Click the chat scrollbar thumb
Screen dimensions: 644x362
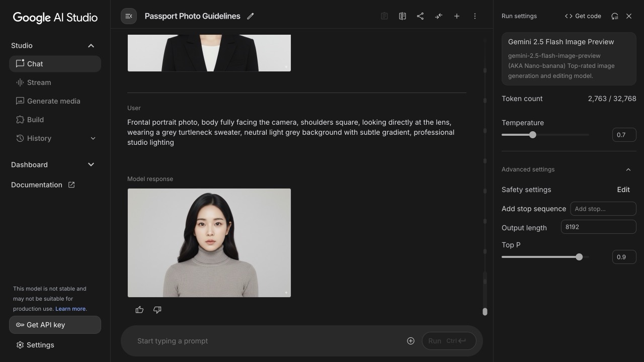click(x=485, y=312)
